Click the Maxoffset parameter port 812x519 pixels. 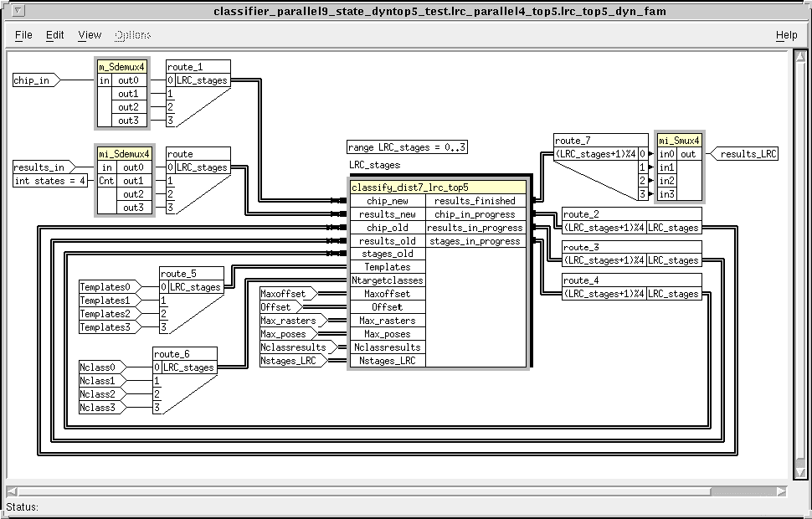[x=285, y=294]
